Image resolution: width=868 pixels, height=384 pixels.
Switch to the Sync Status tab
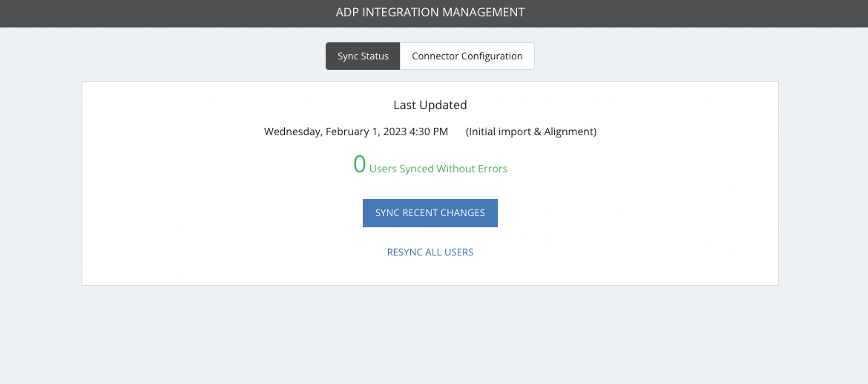(x=363, y=56)
